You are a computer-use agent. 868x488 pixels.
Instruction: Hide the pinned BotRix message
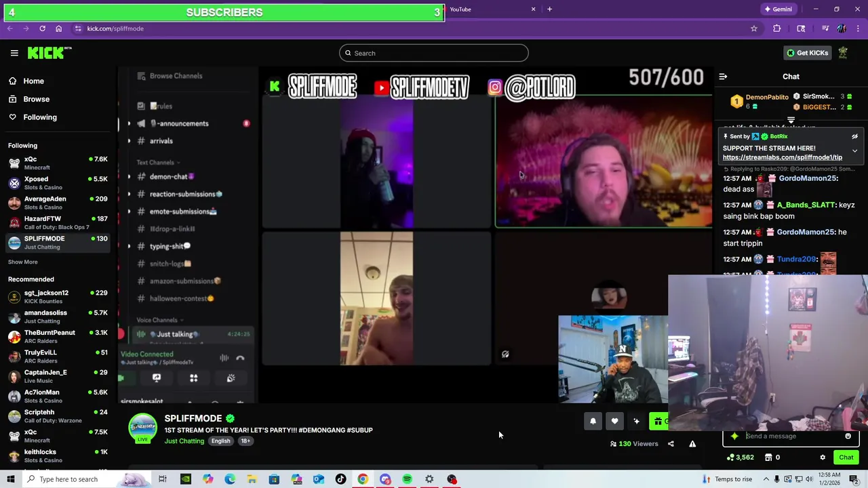(854, 136)
